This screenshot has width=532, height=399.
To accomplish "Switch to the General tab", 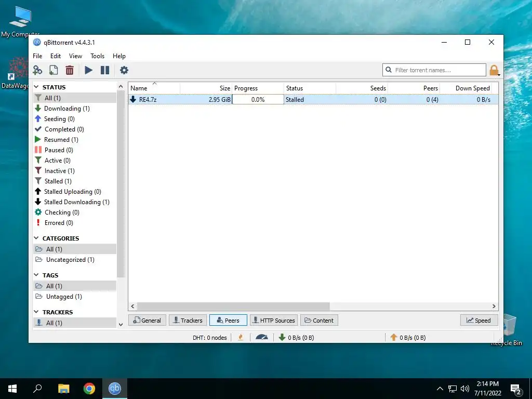I will click(147, 320).
